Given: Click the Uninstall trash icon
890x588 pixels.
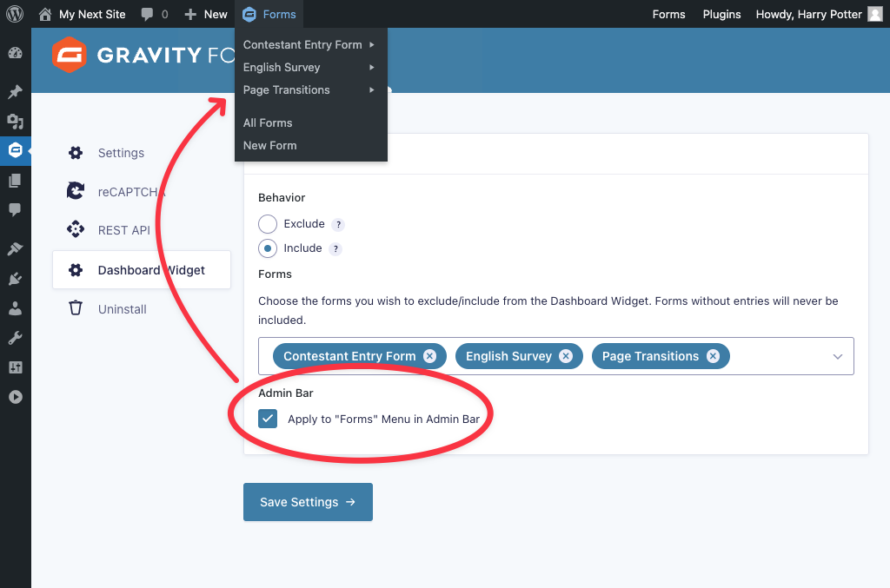Looking at the screenshot, I should click(x=76, y=307).
